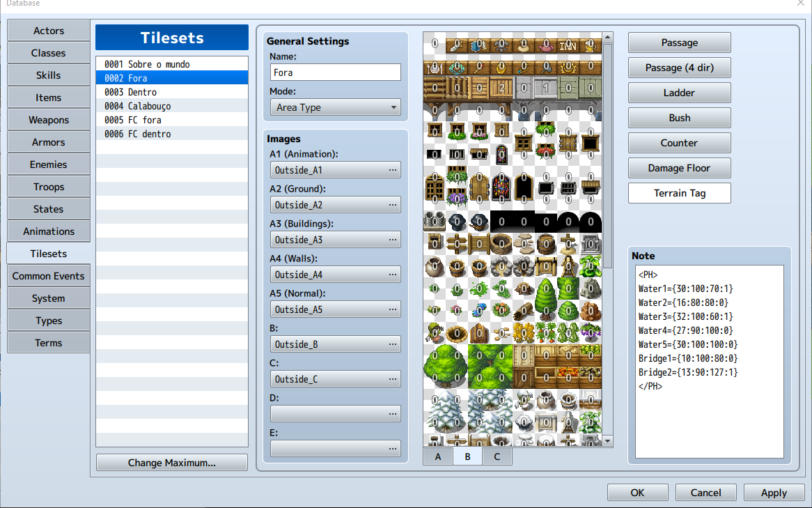The width and height of the screenshot is (812, 508).
Task: Click the tile palette scroll down arrow
Action: click(608, 441)
